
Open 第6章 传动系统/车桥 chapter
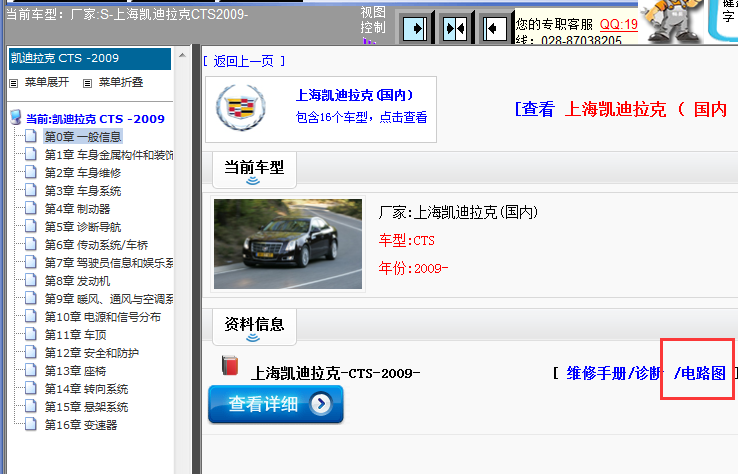click(x=96, y=245)
